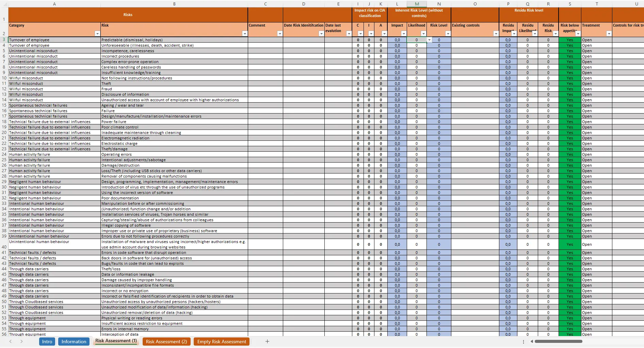This screenshot has width=644, height=348.
Task: Open the sheet options kebab menu near scrollbar
Action: [523, 342]
